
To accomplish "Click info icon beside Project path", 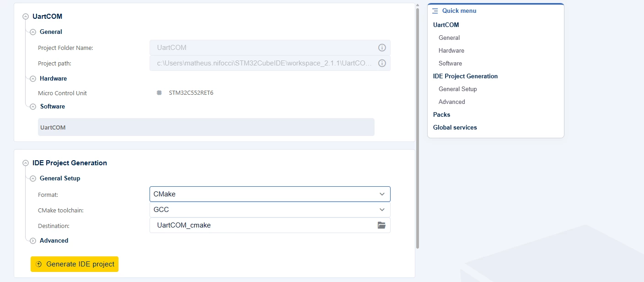I will (x=382, y=63).
